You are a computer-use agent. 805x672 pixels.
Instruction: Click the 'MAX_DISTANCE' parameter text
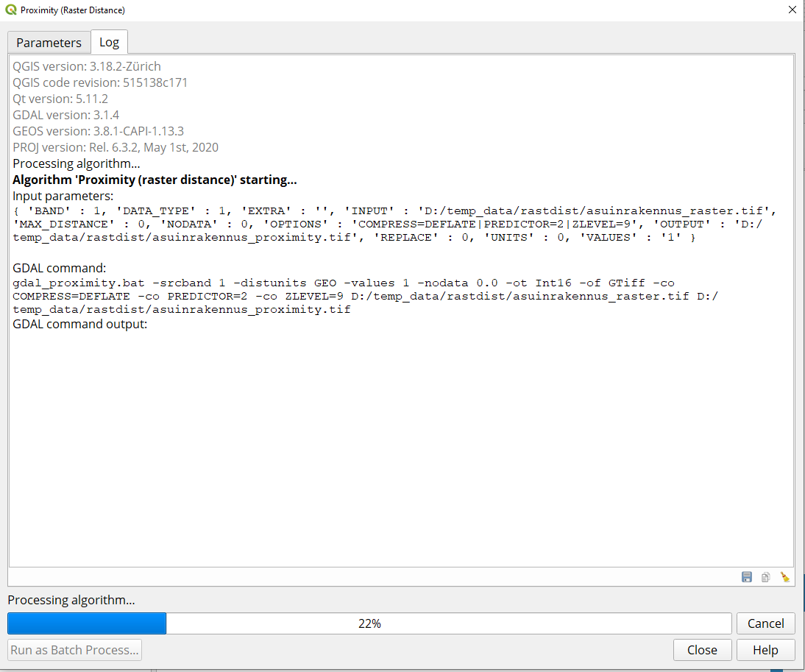[x=64, y=224]
